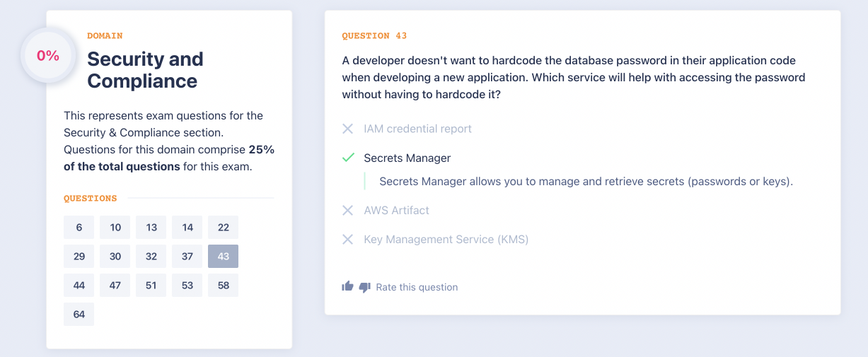Click the Rate this question text
The height and width of the screenshot is (357, 868).
point(417,287)
